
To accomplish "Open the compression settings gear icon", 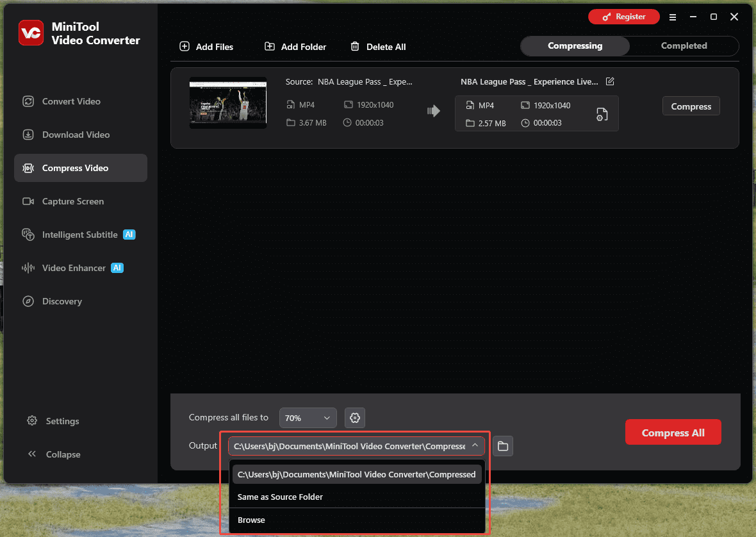I will (x=355, y=417).
